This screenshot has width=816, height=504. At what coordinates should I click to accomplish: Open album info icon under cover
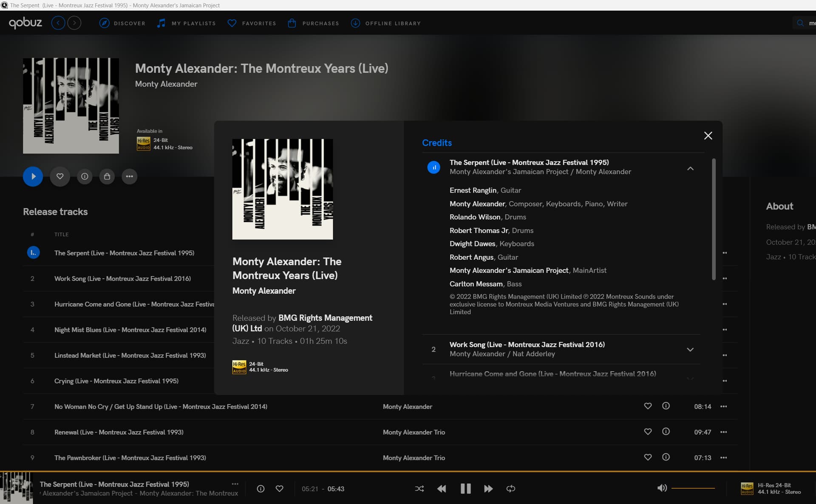pyautogui.click(x=85, y=176)
